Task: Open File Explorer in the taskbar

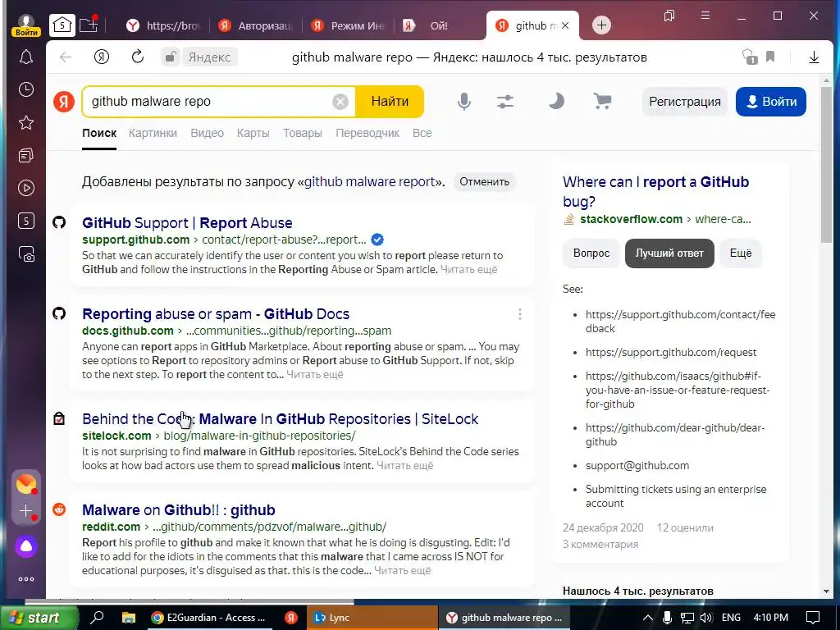Action: tap(129, 618)
